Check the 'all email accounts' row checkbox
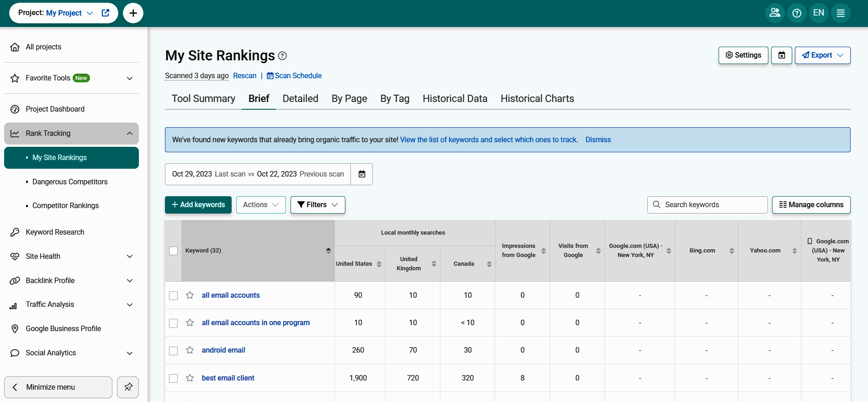The image size is (868, 402). pos(174,295)
